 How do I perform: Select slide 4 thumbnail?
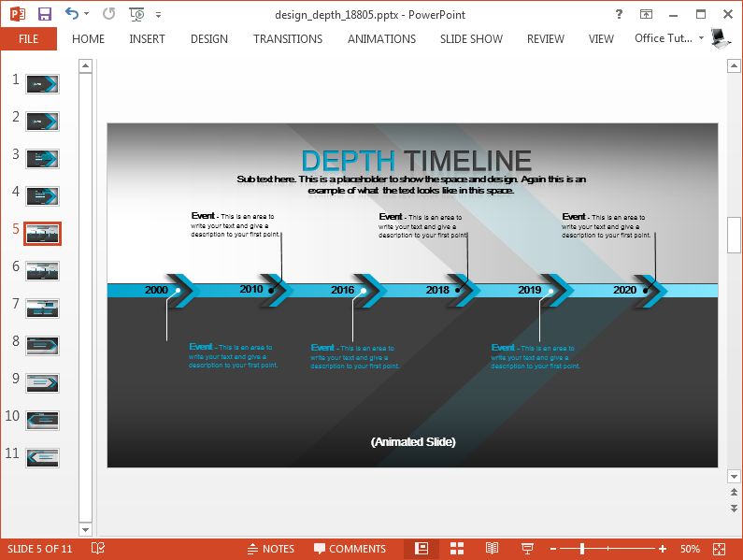coord(42,196)
